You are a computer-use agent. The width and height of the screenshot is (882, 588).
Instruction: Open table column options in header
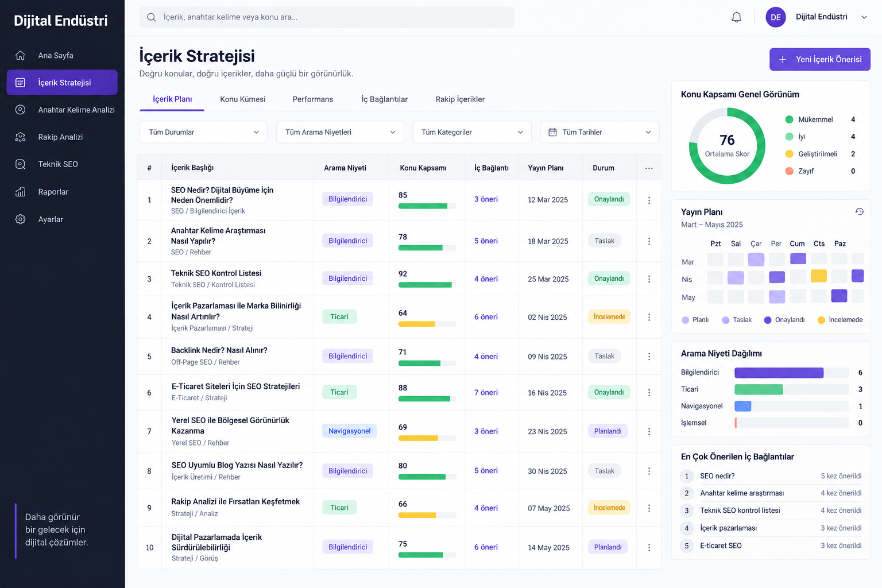[649, 168]
